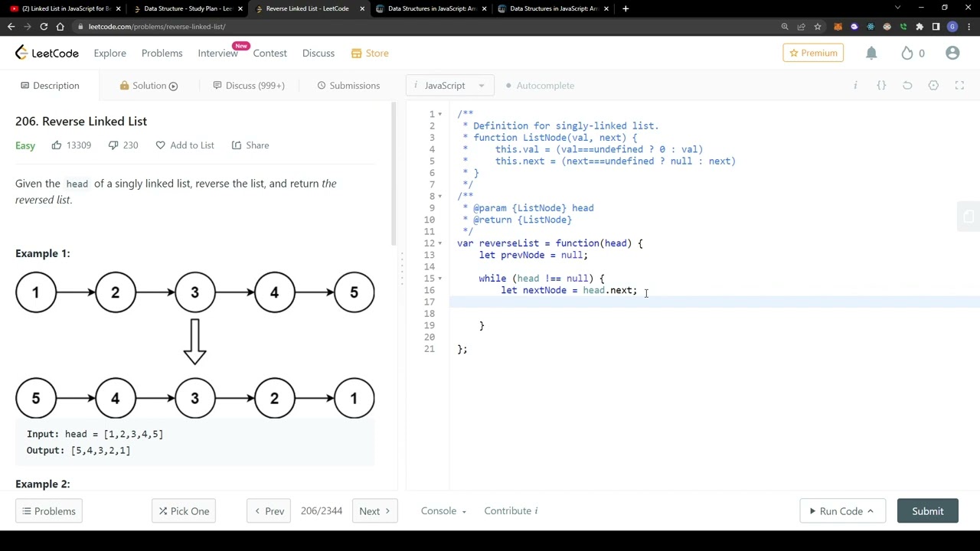Open Interview in the navigation bar
This screenshot has height=551, width=980.
point(217,53)
